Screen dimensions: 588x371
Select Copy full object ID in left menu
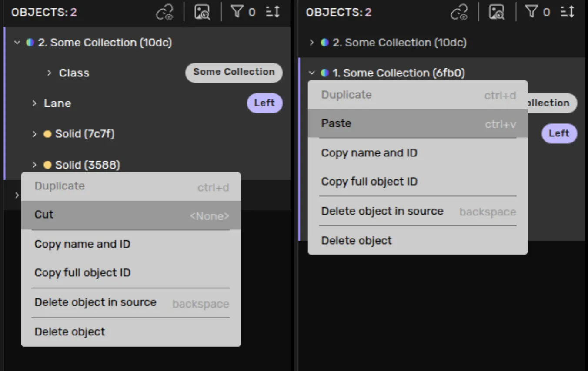pos(131,273)
